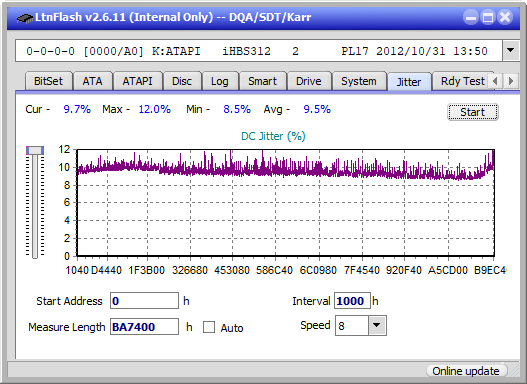
Task: Open the Speed dropdown list
Action: (377, 325)
